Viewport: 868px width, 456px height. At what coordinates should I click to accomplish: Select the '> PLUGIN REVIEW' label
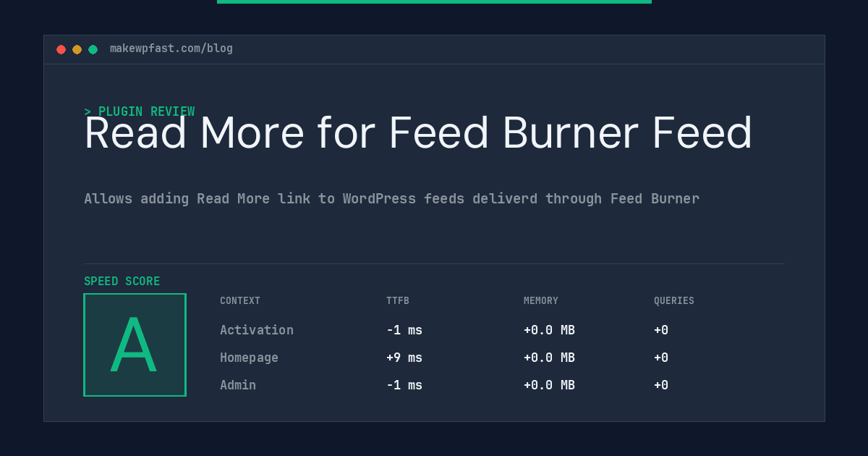(140, 111)
